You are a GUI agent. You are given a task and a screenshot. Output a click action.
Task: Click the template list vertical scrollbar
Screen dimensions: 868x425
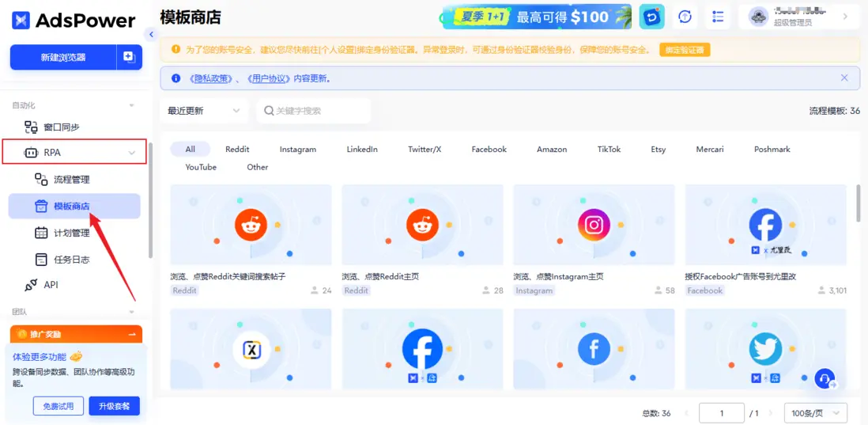(859, 203)
